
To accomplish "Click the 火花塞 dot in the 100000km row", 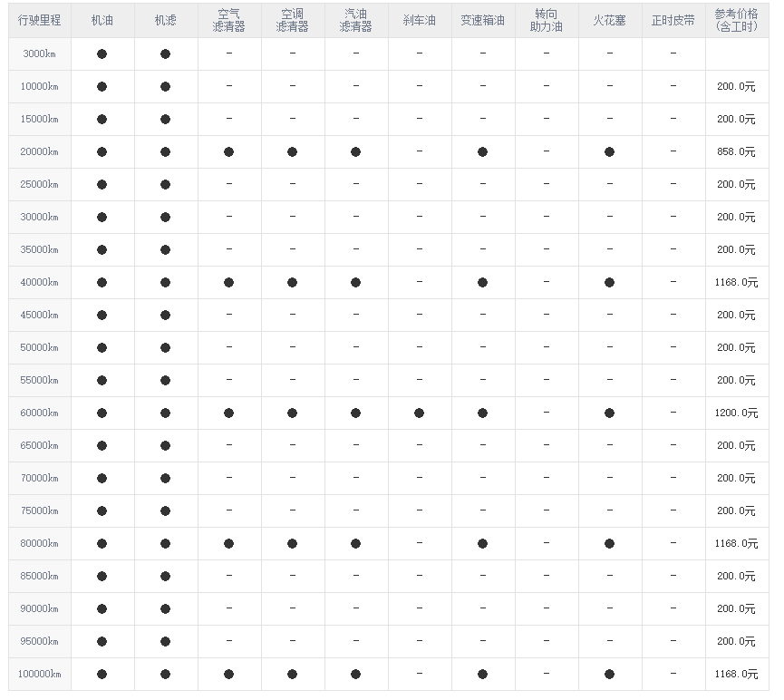I will (609, 675).
